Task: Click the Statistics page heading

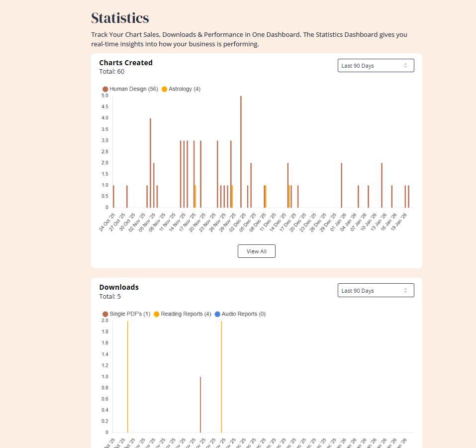Action: [x=120, y=18]
